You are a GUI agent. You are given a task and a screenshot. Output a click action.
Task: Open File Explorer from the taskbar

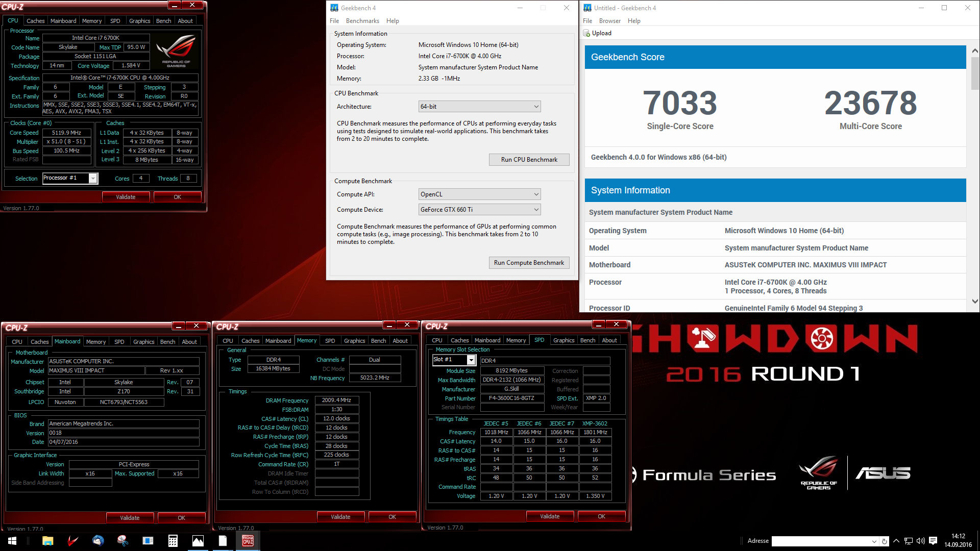(47, 541)
